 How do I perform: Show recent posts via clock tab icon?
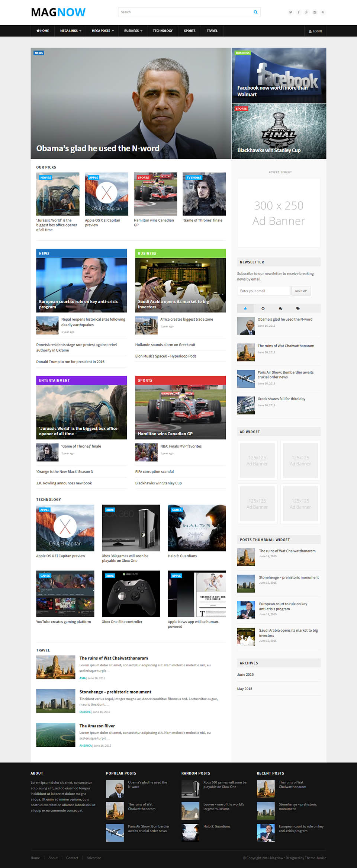(263, 308)
